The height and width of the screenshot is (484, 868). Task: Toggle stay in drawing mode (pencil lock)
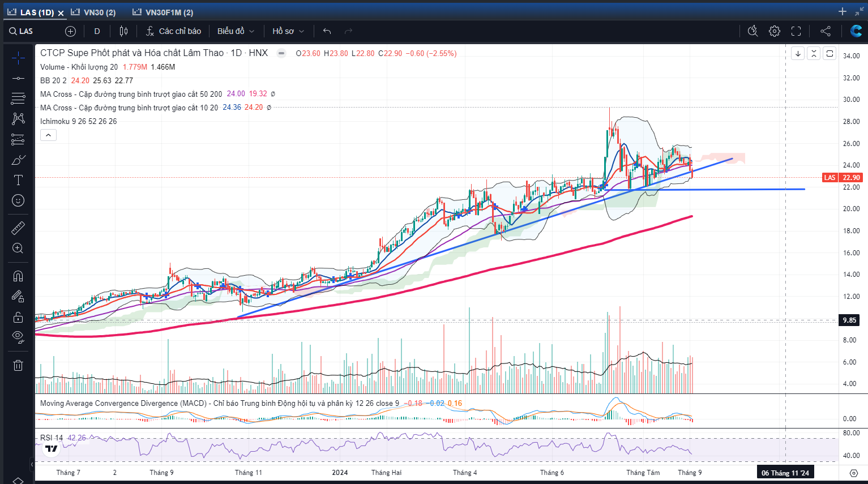click(18, 296)
